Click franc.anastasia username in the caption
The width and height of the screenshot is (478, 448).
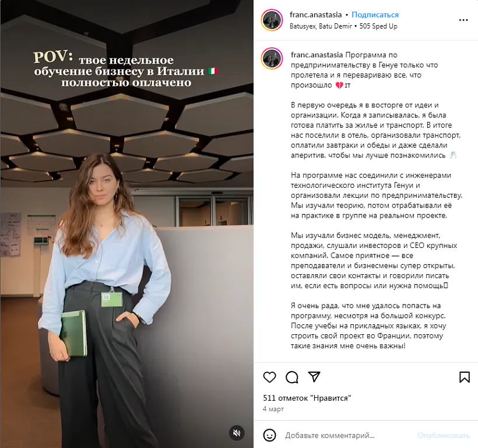[x=317, y=55]
